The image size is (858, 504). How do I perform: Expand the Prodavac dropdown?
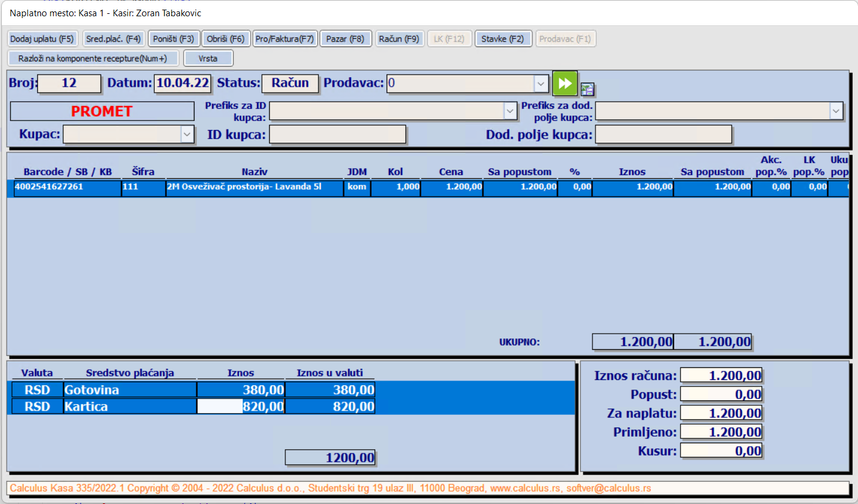pos(541,83)
